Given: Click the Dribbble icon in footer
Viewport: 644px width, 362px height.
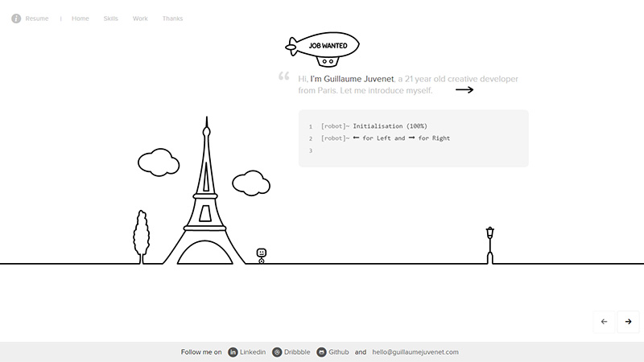Looking at the screenshot, I should [x=277, y=352].
